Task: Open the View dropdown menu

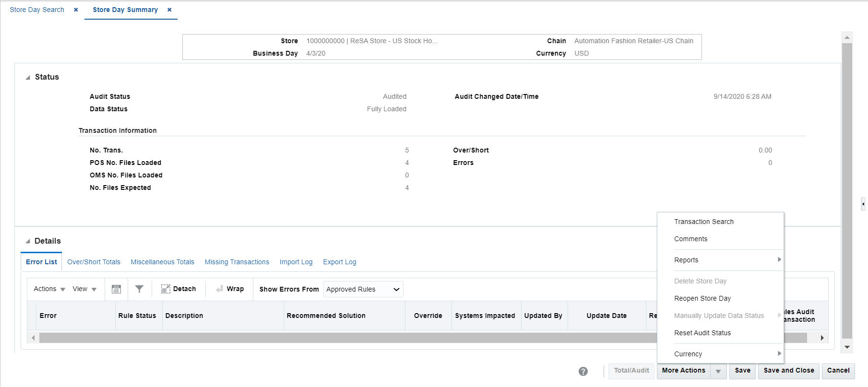Action: click(x=84, y=289)
